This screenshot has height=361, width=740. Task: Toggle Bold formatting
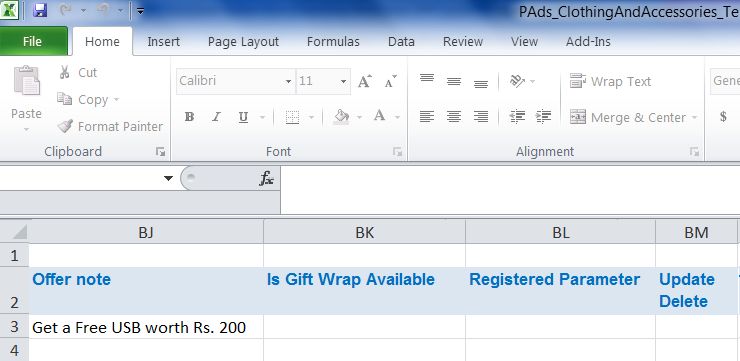189,117
